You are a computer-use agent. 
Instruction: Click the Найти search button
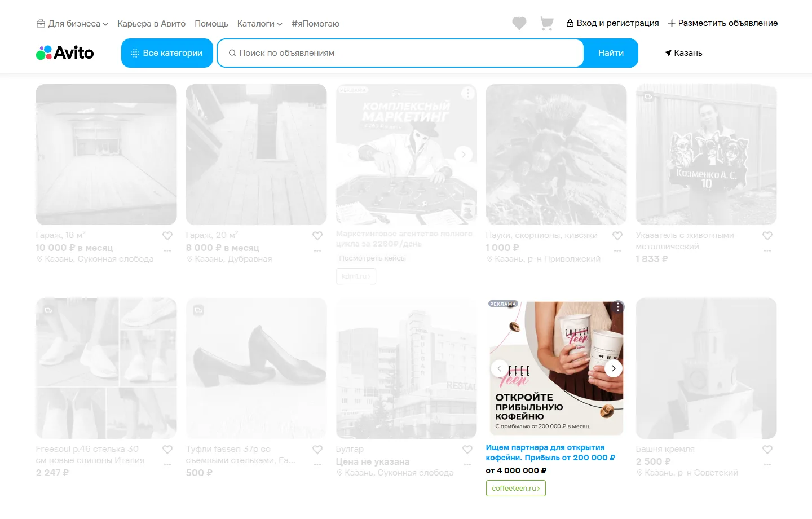point(611,53)
